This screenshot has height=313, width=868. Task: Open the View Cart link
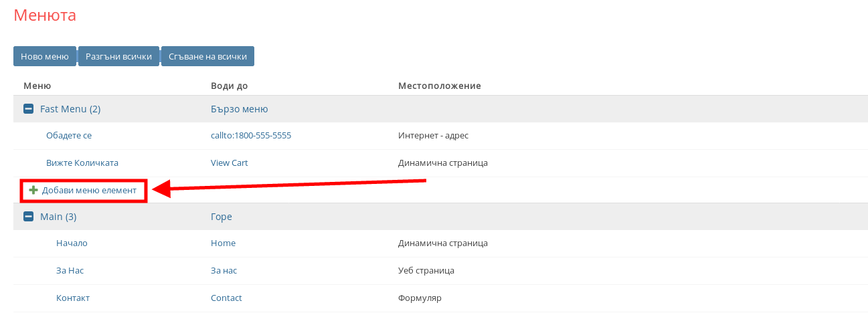pos(230,163)
